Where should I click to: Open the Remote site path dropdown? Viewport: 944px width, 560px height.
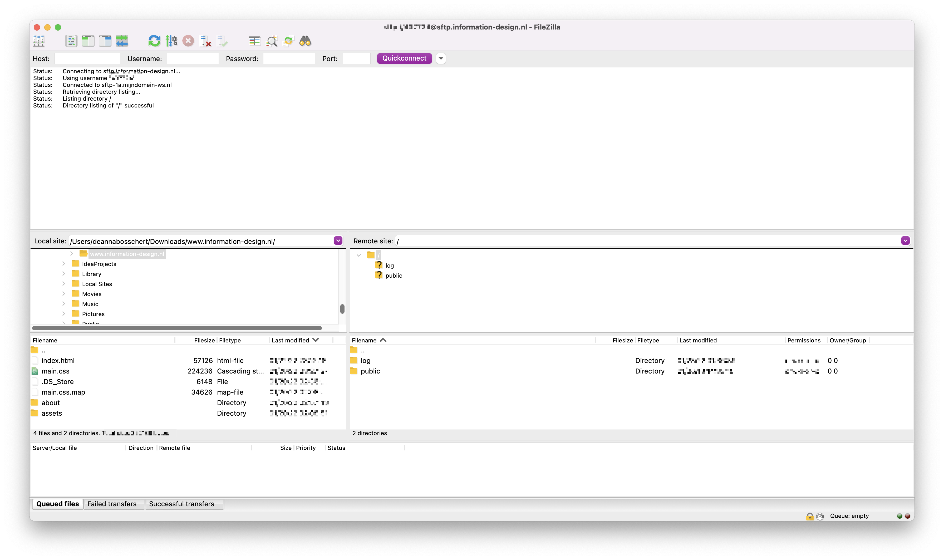(x=905, y=240)
